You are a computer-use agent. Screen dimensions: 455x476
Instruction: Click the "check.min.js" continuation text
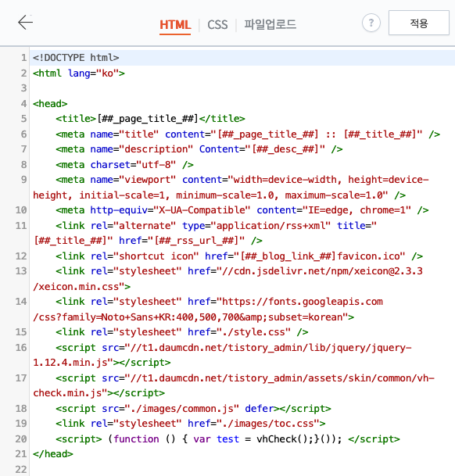[x=67, y=393]
